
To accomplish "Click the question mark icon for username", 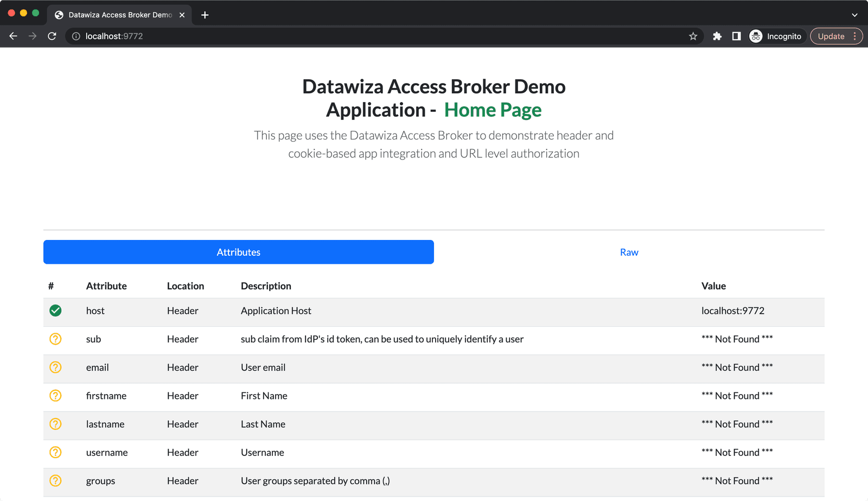I will pos(55,452).
